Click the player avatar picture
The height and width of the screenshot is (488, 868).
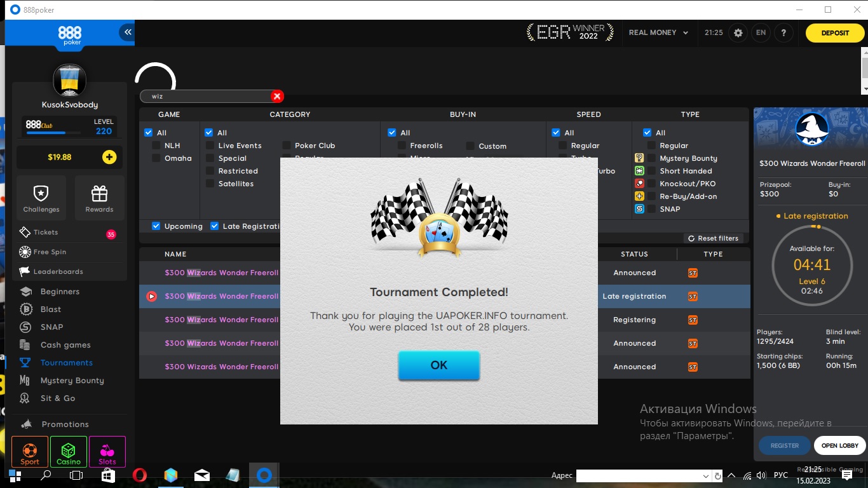[69, 81]
